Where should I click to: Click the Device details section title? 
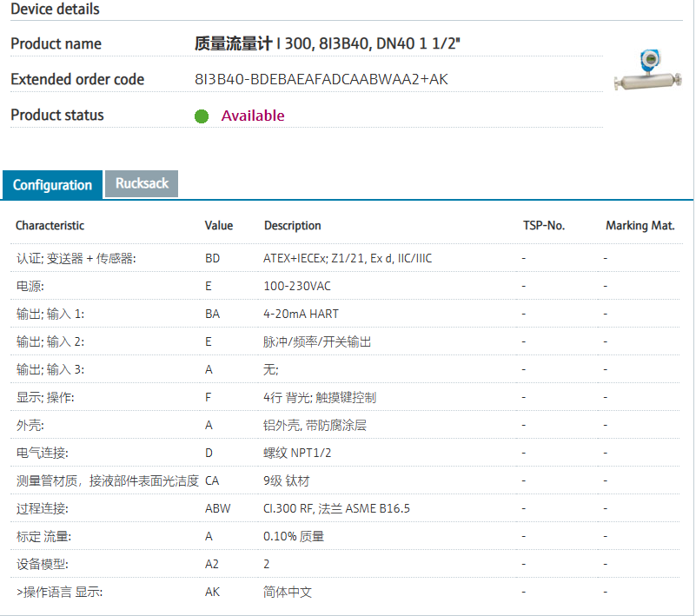pos(55,10)
